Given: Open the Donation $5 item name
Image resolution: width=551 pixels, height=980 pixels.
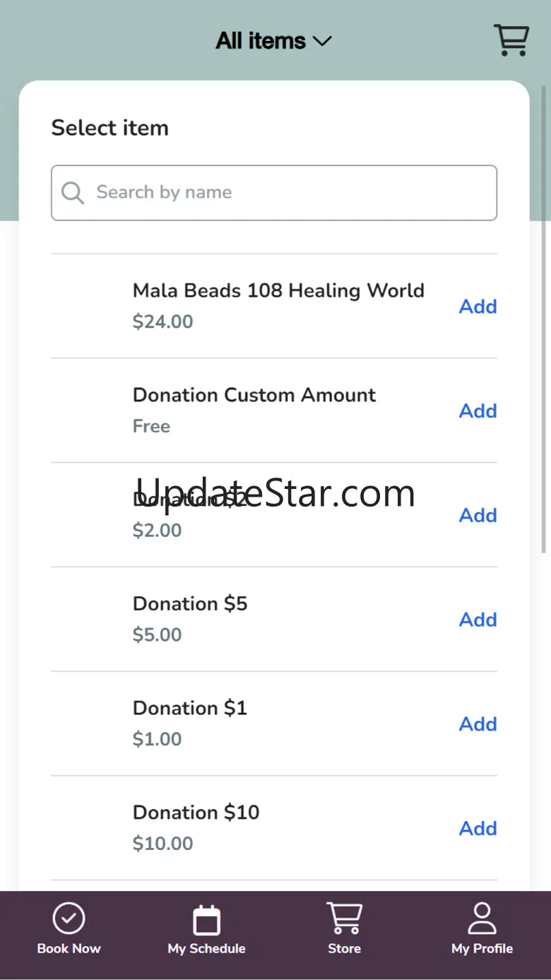Looking at the screenshot, I should tap(190, 603).
